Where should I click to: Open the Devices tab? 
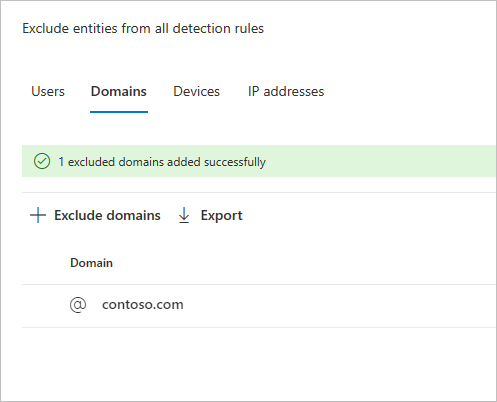197,91
